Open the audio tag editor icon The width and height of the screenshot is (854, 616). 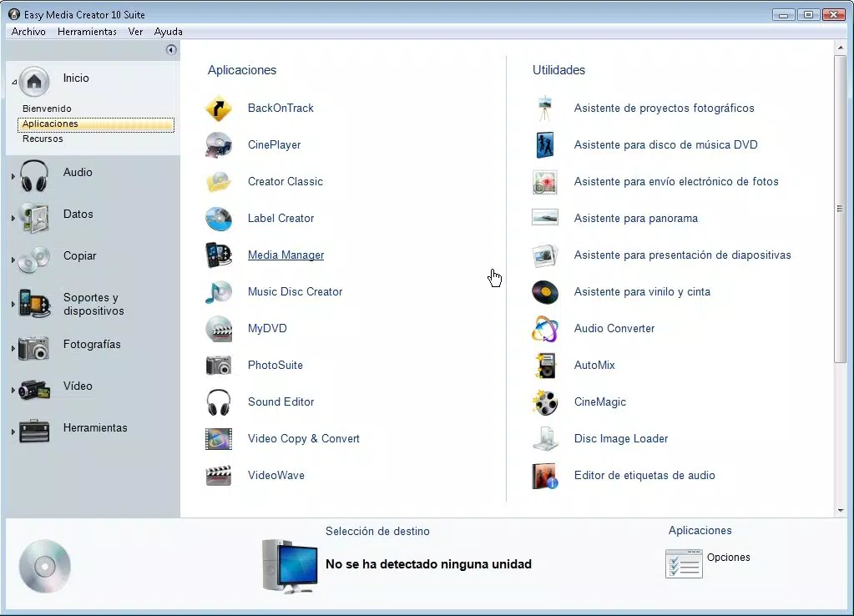tap(544, 475)
